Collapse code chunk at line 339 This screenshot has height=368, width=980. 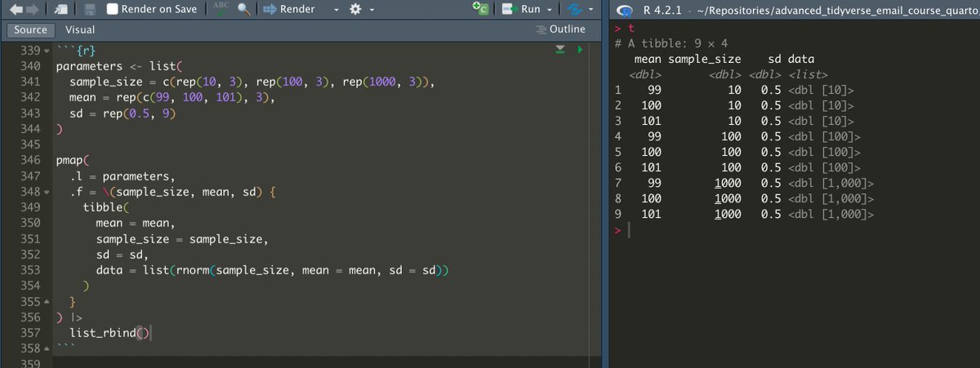click(47, 51)
